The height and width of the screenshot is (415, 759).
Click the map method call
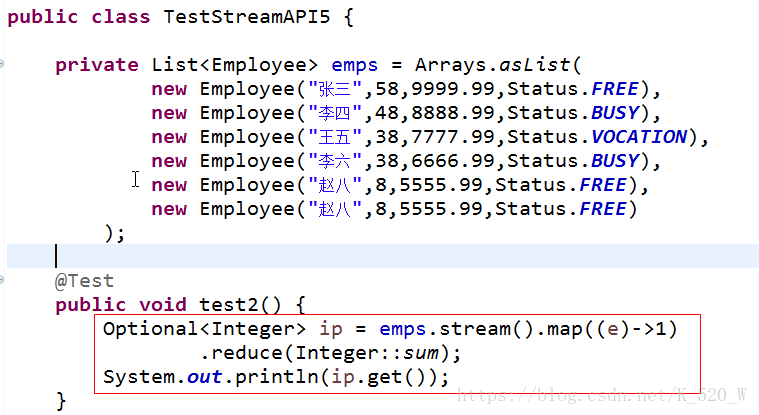(x=564, y=329)
